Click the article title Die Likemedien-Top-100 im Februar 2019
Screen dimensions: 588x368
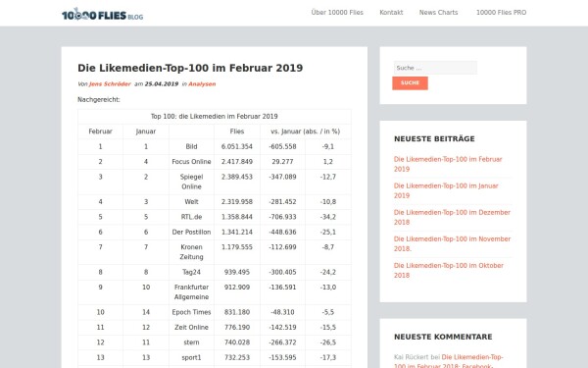point(190,68)
